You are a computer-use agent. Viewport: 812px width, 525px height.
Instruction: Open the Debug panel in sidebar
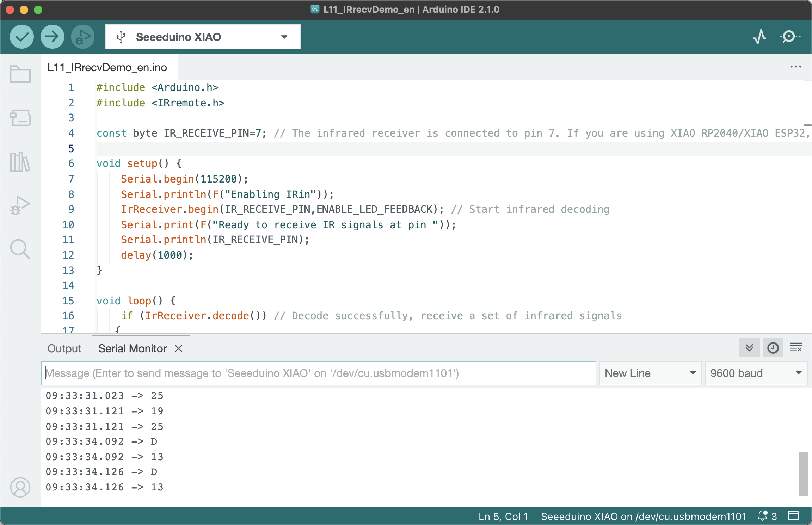point(20,205)
